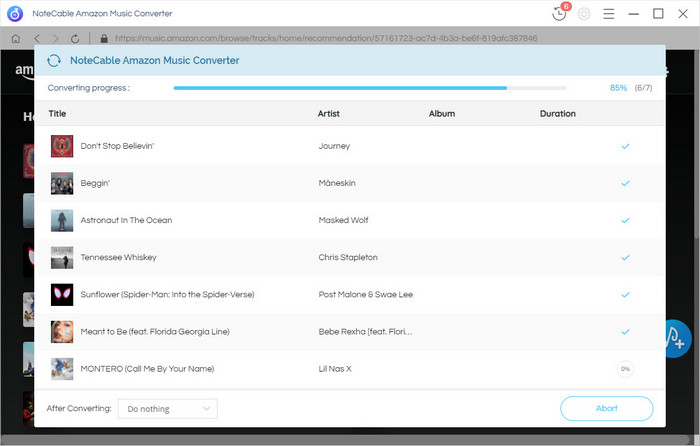
Task: Select Sunflower (Spider-Man) title
Action: pyautogui.click(x=167, y=295)
